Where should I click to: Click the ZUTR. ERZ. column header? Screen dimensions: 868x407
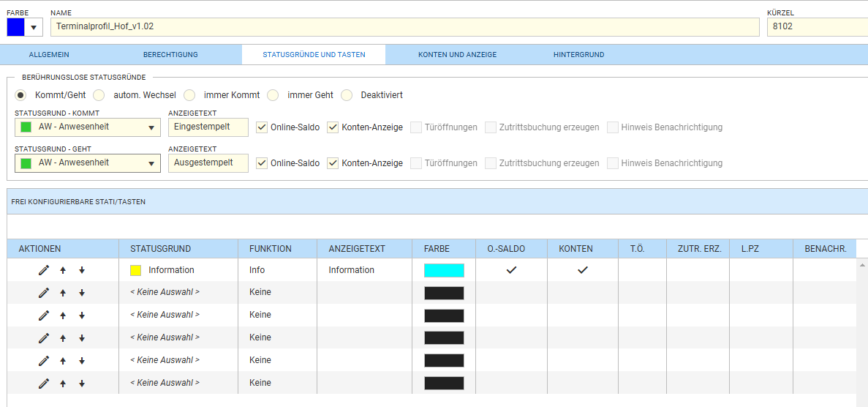point(699,249)
